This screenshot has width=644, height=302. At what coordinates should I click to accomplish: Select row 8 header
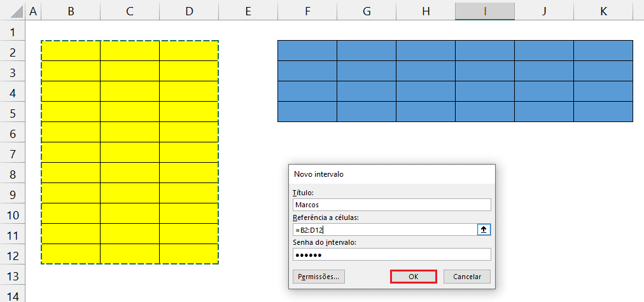point(13,174)
